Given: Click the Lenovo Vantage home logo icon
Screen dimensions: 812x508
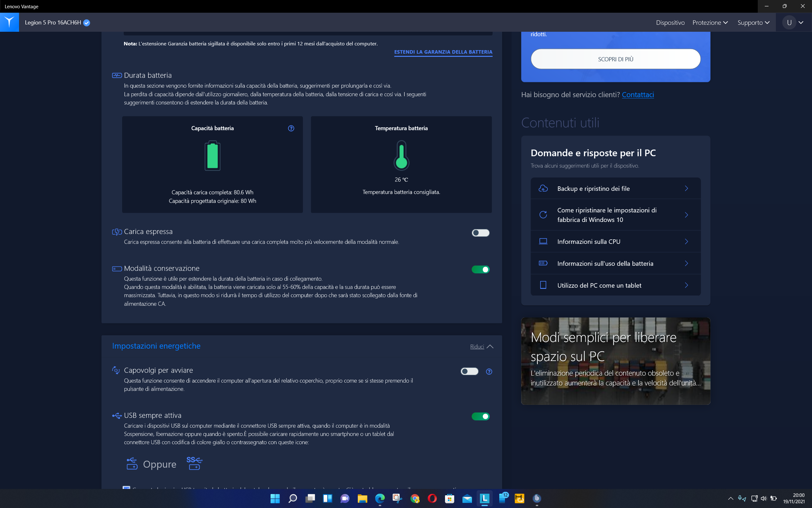Looking at the screenshot, I should [10, 22].
